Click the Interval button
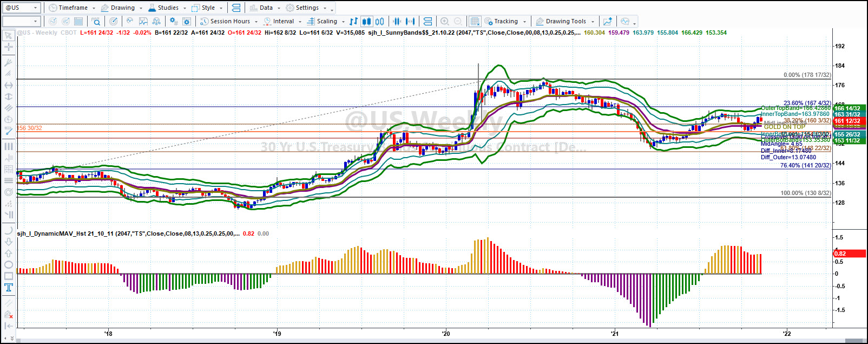 279,21
